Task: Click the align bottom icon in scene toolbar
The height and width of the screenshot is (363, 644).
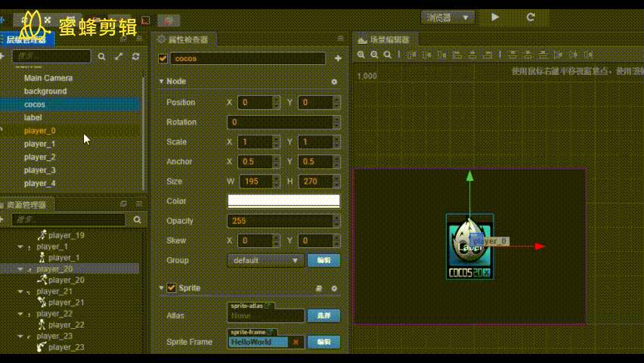Action: click(x=442, y=54)
